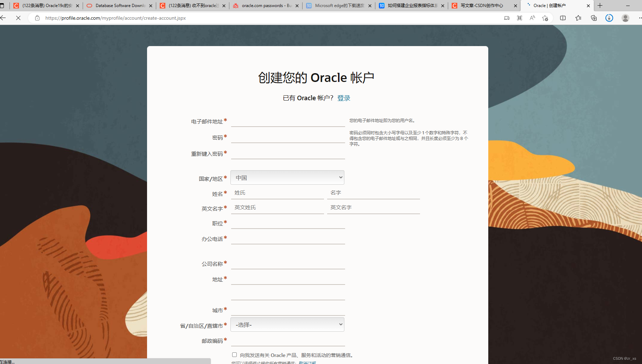The width and height of the screenshot is (642, 364).
Task: Click the 名字 given name field
Action: [x=373, y=193]
